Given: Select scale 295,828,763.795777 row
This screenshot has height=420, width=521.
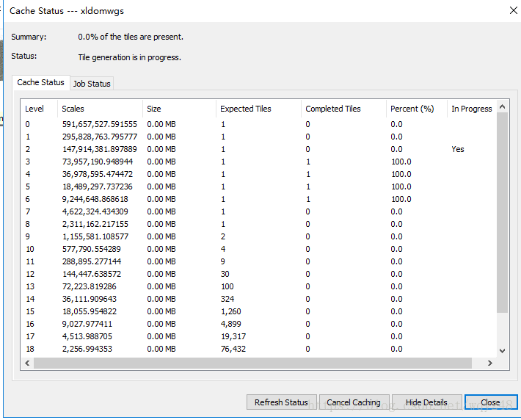Looking at the screenshot, I should [258, 137].
